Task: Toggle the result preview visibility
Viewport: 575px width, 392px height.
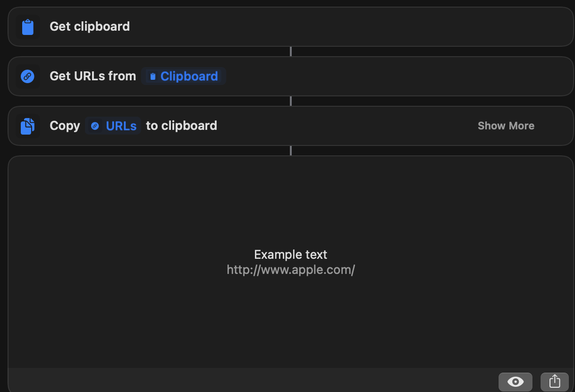Action: click(515, 382)
